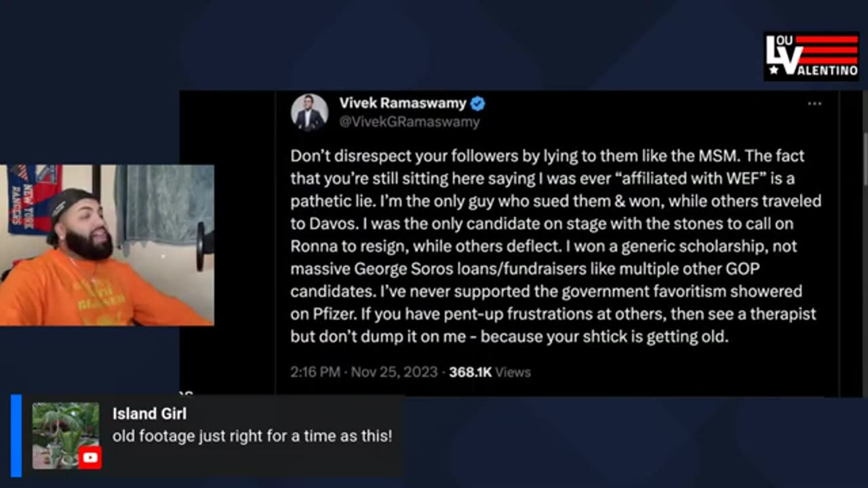Click the streamer's webcam video feed
This screenshot has width=868, height=488.
coord(106,245)
